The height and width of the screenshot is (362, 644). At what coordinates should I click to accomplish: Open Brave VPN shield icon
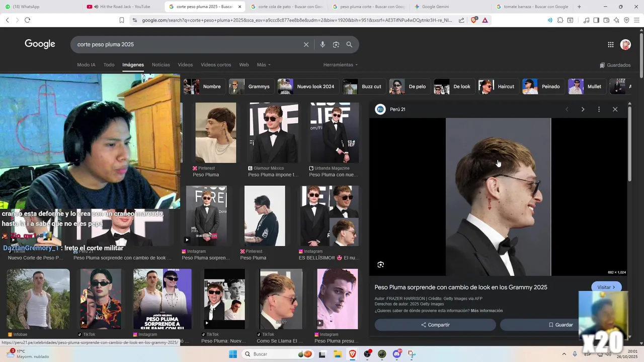coord(626,20)
